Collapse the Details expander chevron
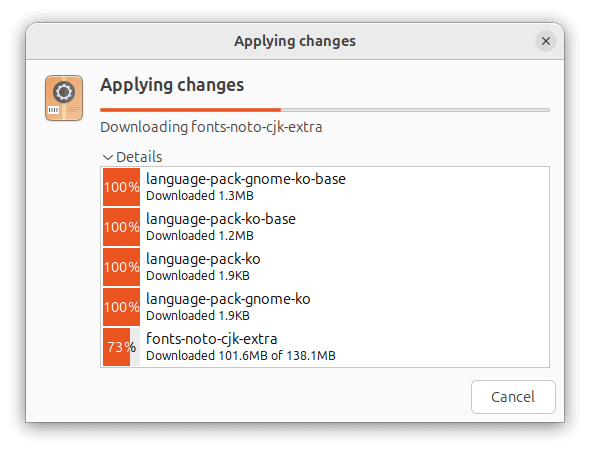This screenshot has height=451, width=590. tap(108, 157)
